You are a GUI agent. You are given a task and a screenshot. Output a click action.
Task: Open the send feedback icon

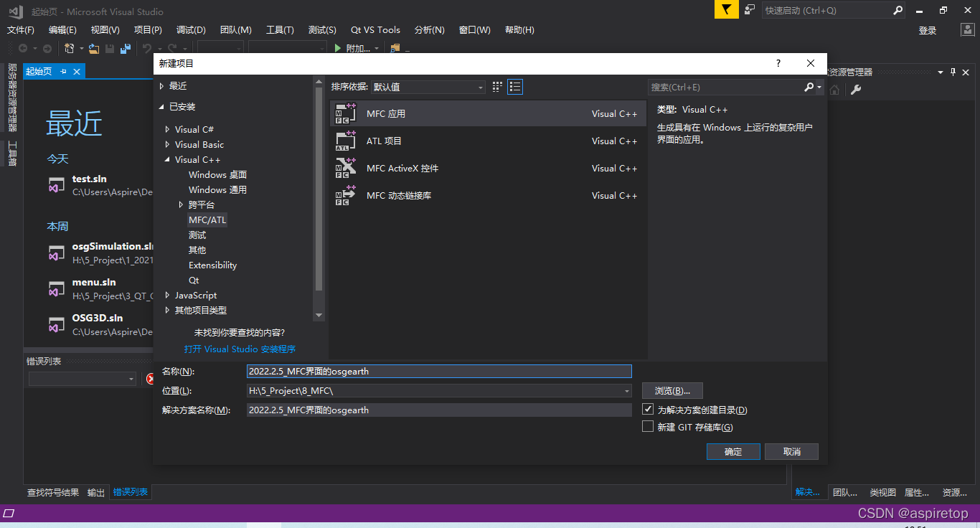tap(750, 10)
